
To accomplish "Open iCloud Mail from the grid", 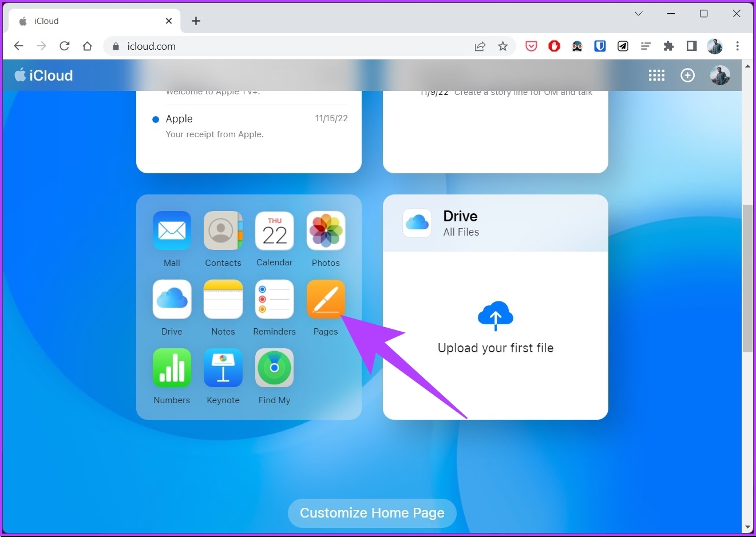I will click(x=172, y=230).
